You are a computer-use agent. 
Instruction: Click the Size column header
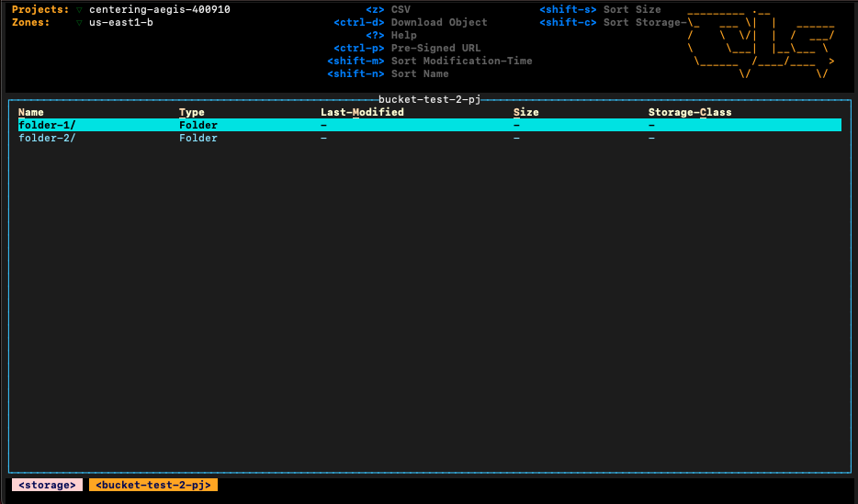coord(526,112)
